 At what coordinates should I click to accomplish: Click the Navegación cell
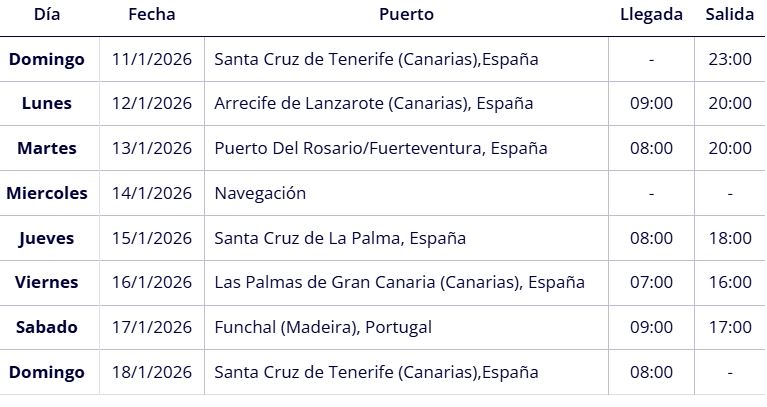[x=260, y=194]
